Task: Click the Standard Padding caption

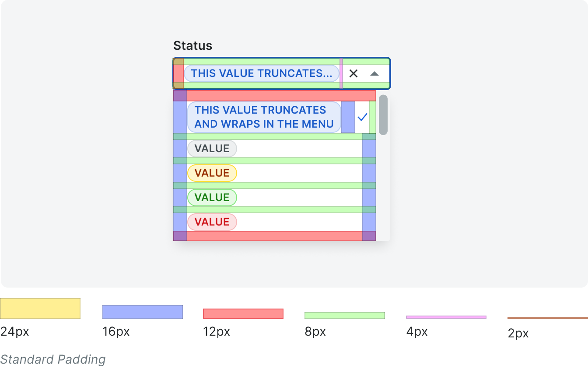Action: click(53, 360)
